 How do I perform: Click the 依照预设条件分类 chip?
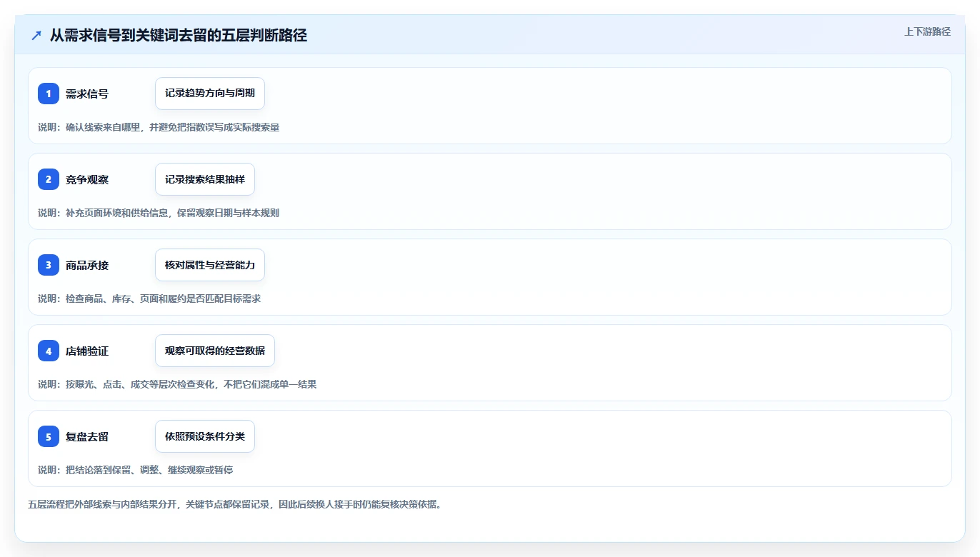[205, 436]
